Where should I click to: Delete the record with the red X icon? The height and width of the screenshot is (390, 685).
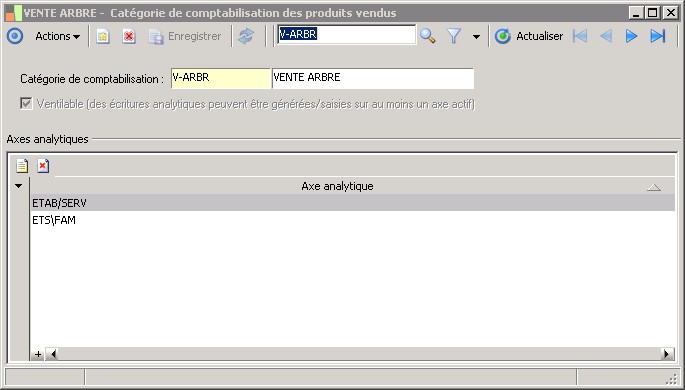point(128,36)
